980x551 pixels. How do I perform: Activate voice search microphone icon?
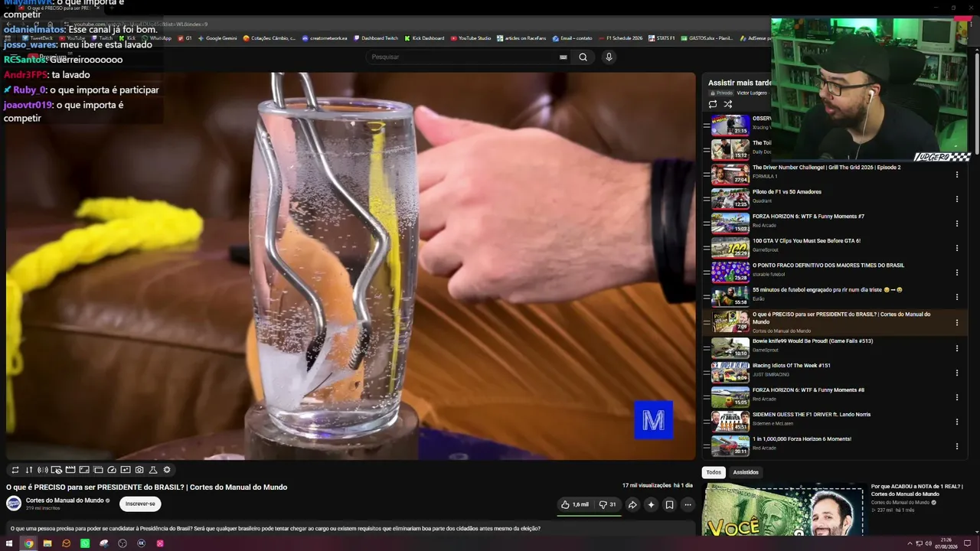coord(609,57)
